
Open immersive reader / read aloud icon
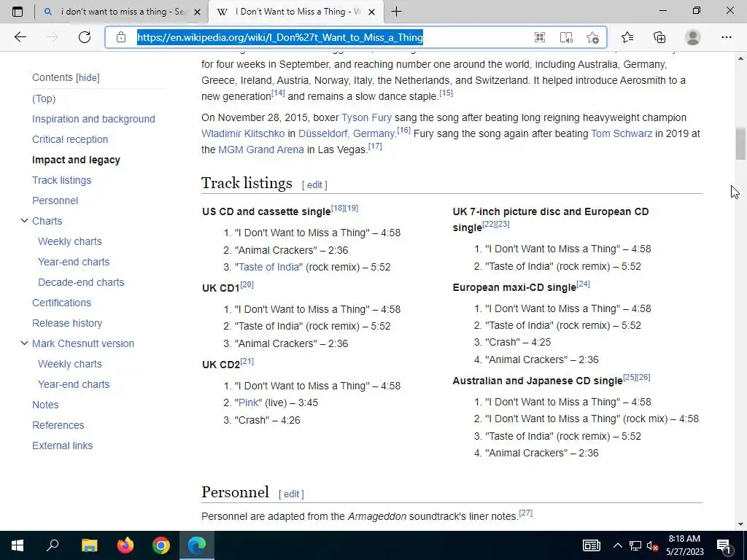click(x=566, y=37)
